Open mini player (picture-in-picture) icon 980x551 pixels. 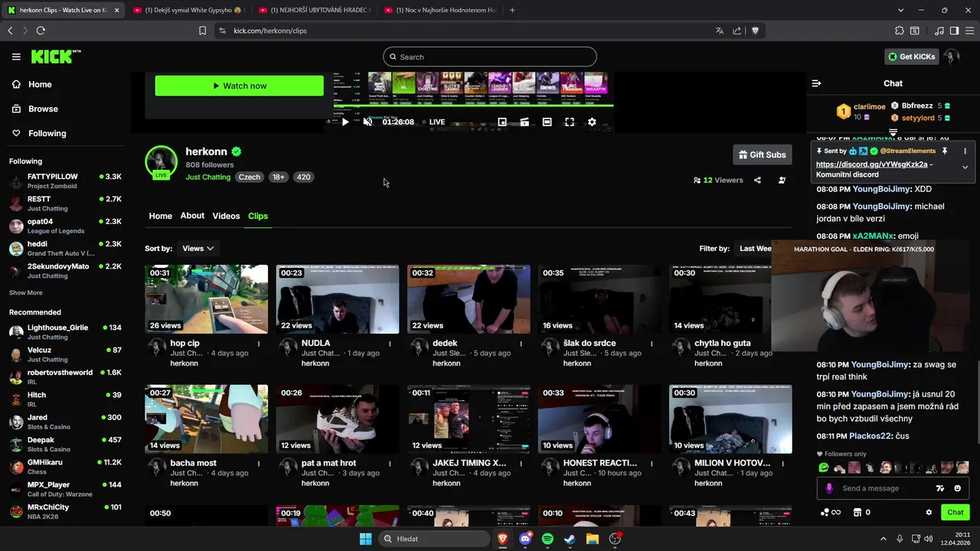502,122
